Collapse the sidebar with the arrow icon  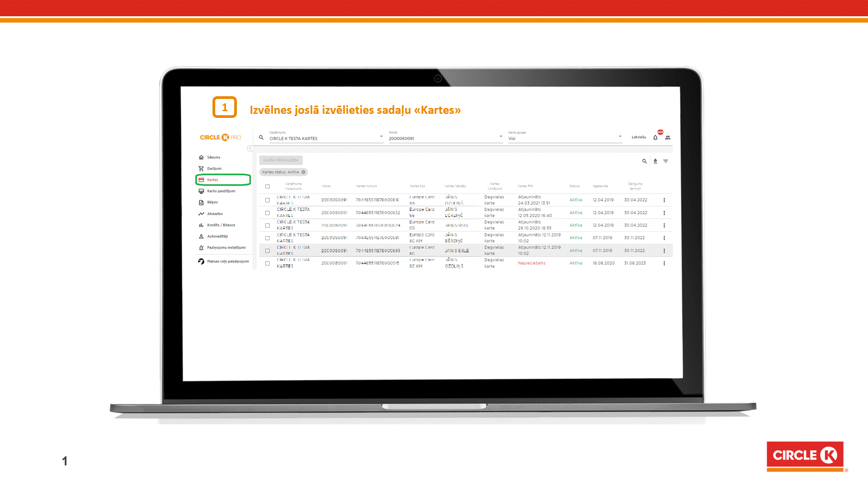(250, 149)
